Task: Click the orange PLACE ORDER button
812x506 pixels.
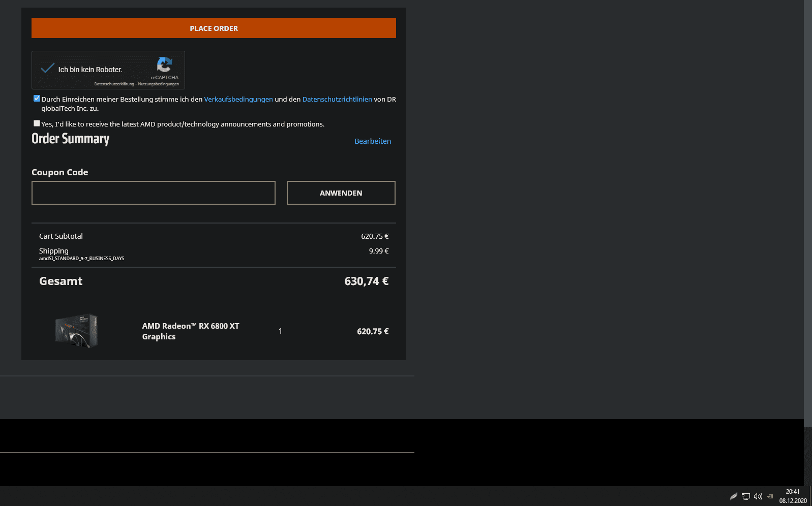Action: pyautogui.click(x=214, y=28)
